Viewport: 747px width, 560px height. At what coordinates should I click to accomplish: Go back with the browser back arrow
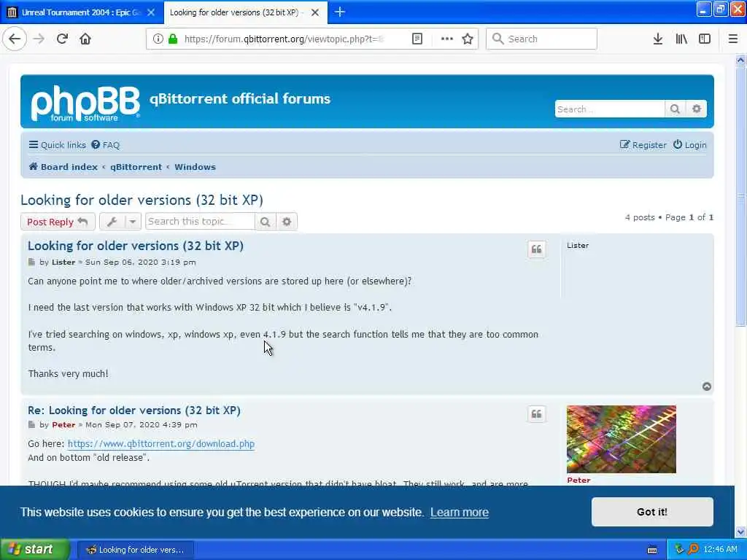coord(15,39)
